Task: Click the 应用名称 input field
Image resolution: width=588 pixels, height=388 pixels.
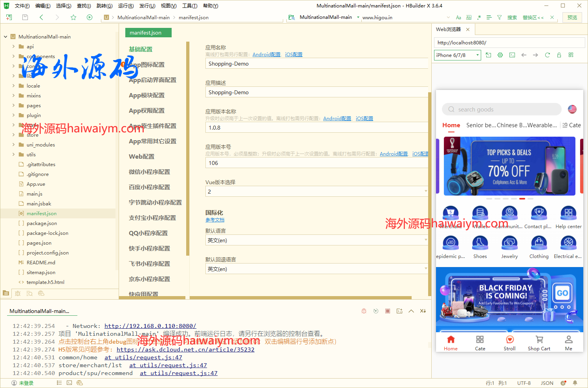Action: (316, 64)
